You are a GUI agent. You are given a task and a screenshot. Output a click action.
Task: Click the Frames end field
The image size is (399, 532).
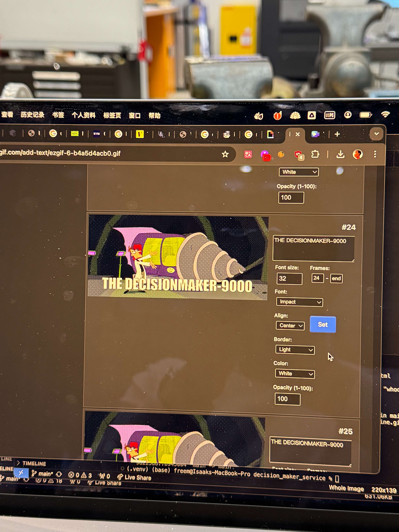point(336,278)
